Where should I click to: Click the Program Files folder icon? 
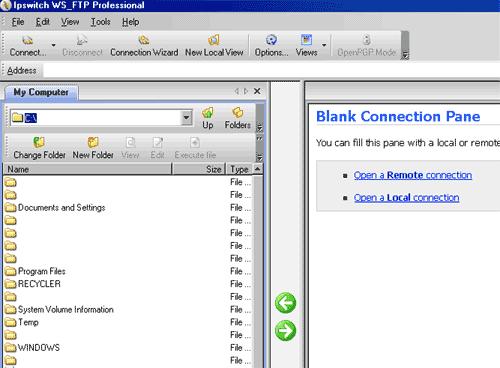[11, 271]
